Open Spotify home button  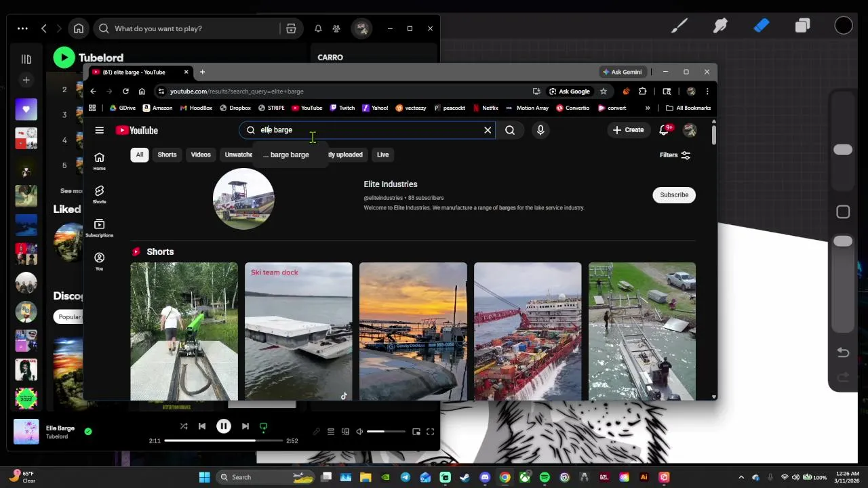(79, 28)
